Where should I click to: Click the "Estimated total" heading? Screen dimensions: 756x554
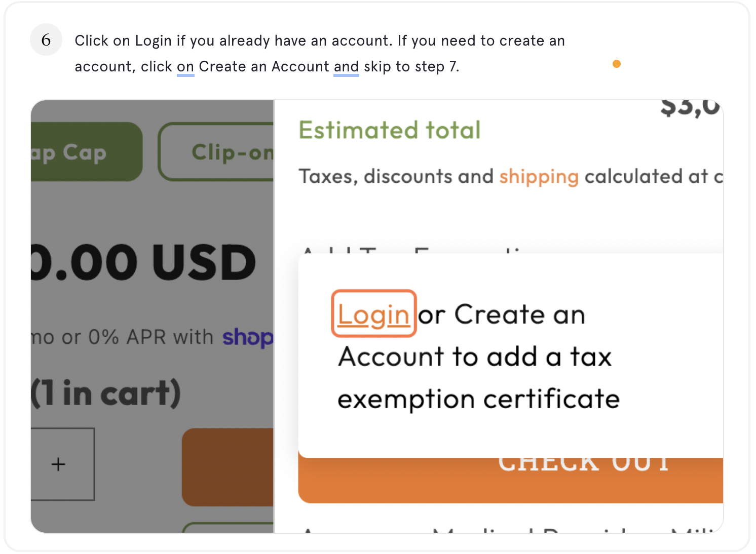pos(389,130)
